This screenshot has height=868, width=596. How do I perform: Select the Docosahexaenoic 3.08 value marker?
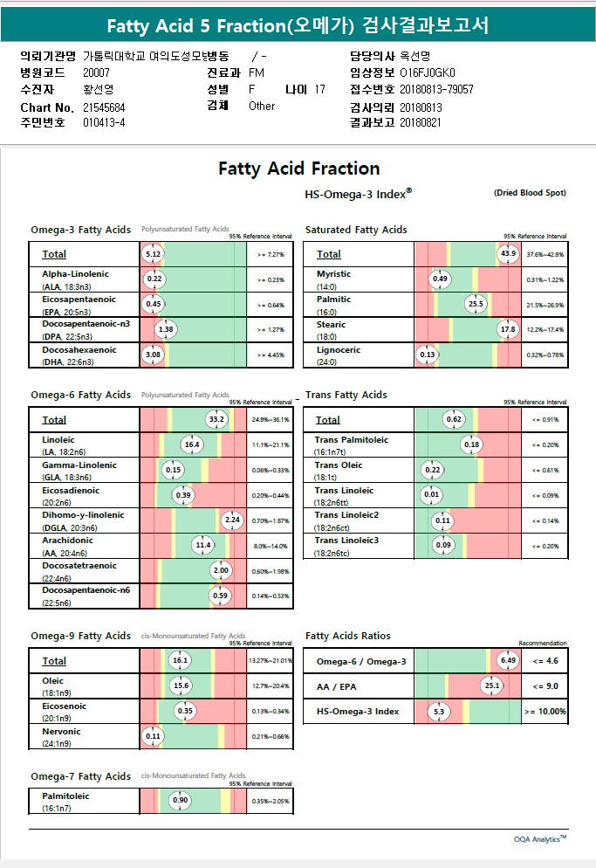coord(153,355)
